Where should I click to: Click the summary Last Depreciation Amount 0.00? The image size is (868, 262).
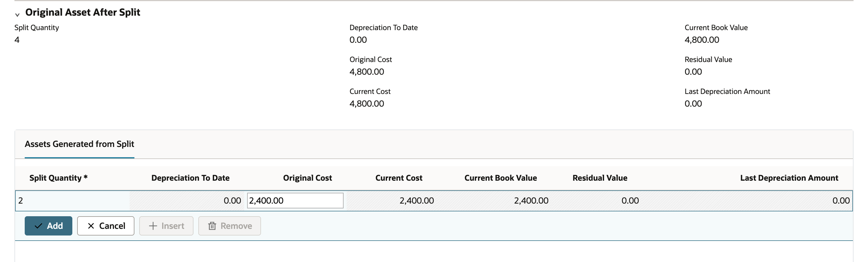coord(693,104)
